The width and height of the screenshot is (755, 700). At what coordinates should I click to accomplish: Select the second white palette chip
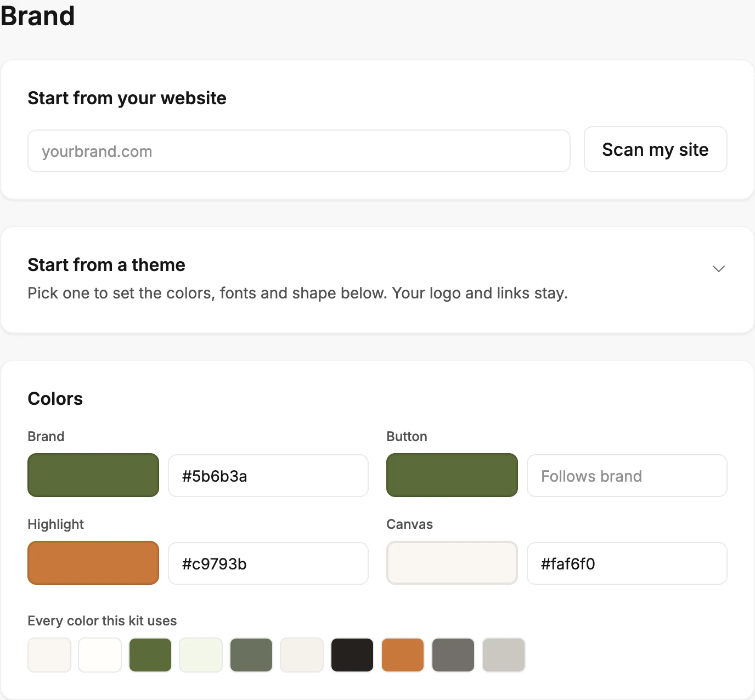(x=100, y=655)
